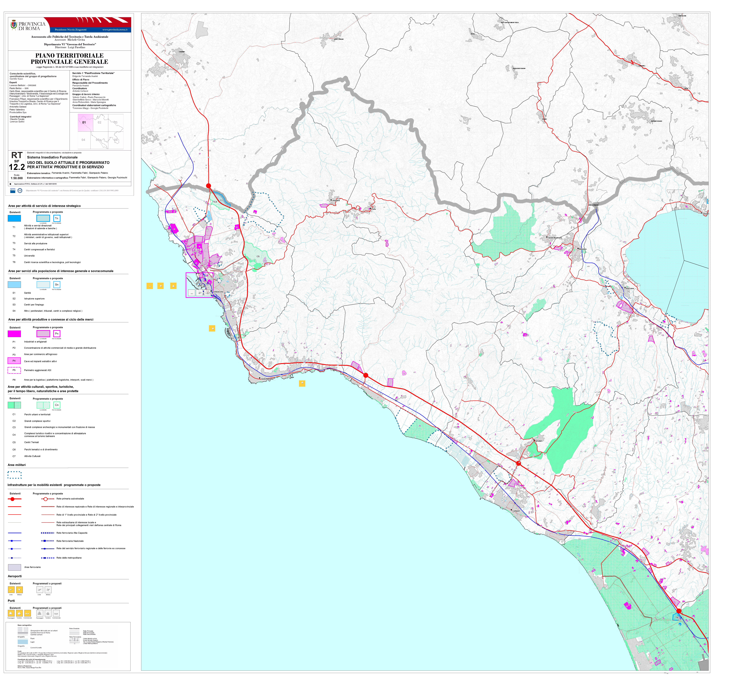This screenshot has height=700, width=755.
Task: Click the existing civil airport legend icon
Action: 11,590
